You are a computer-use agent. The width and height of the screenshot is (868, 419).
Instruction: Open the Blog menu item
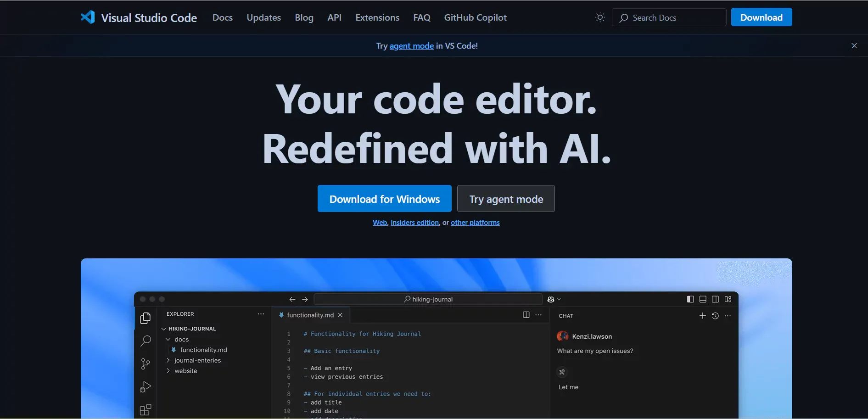pos(304,17)
